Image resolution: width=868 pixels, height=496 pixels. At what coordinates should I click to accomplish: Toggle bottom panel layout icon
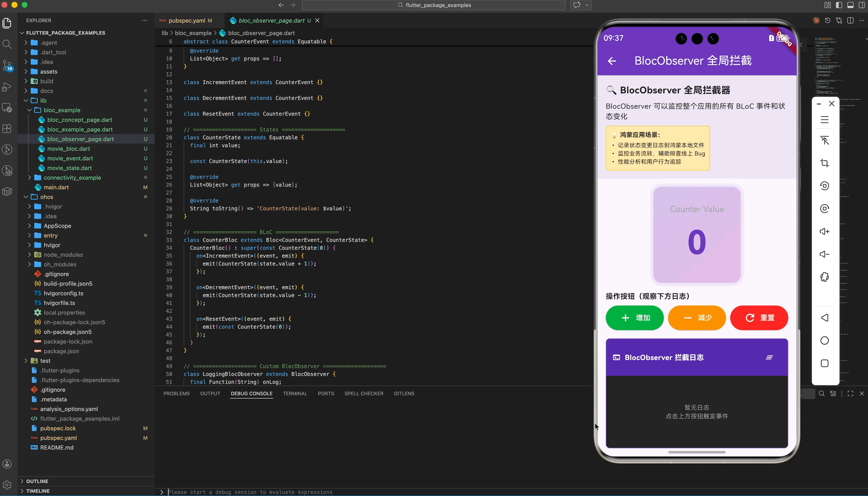[850, 5]
